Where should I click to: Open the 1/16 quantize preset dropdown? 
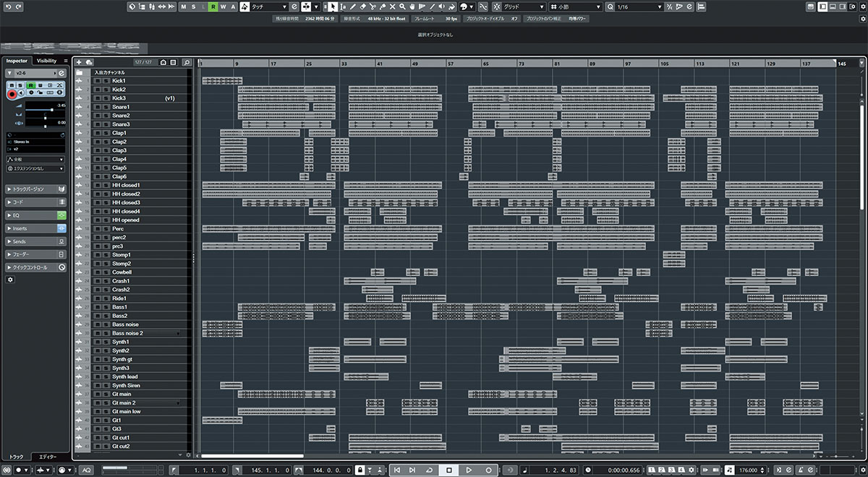tap(638, 7)
